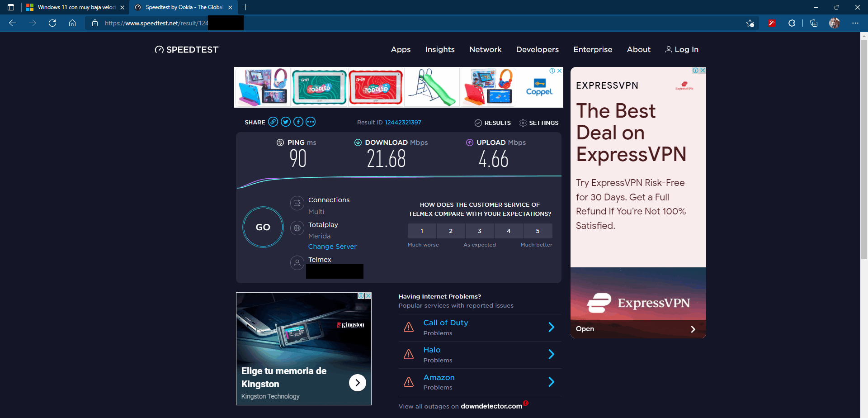Open the About menu
This screenshot has height=418, width=868.
click(x=639, y=49)
